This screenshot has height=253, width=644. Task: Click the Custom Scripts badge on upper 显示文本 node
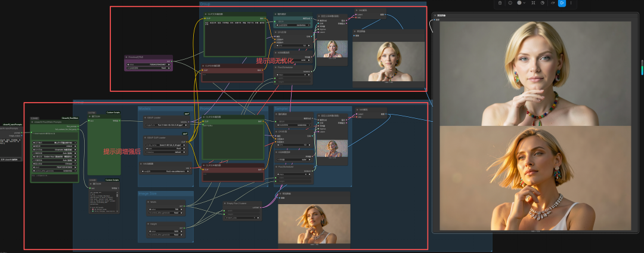tap(112, 112)
